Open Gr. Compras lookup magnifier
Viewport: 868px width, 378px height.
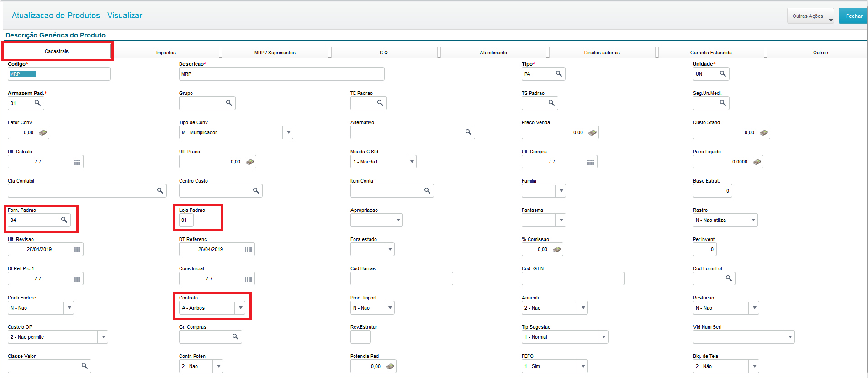pyautogui.click(x=235, y=337)
